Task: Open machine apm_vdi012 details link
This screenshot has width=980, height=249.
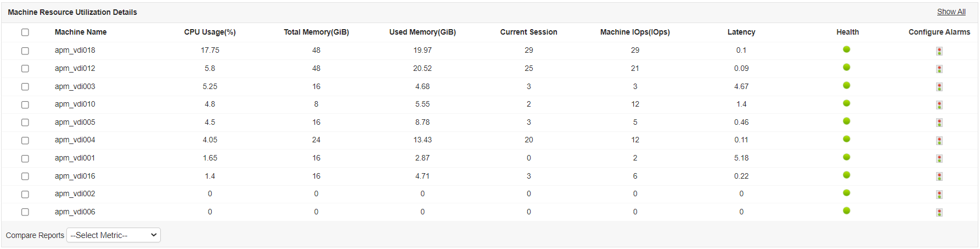Action: click(x=75, y=68)
